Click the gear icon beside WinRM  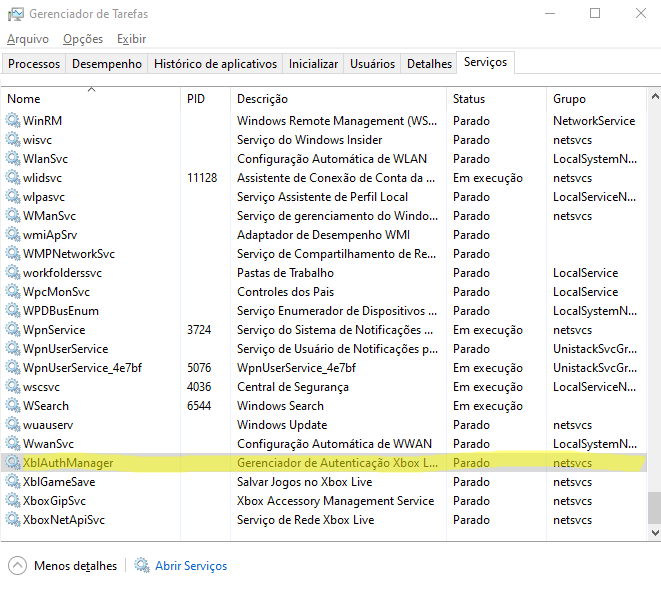[13, 121]
